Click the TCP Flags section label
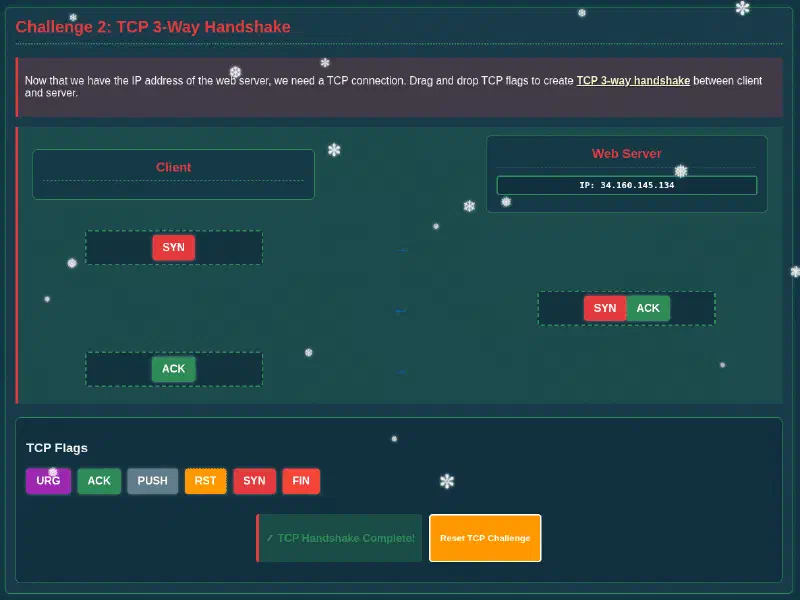This screenshot has width=800, height=600. coord(57,448)
